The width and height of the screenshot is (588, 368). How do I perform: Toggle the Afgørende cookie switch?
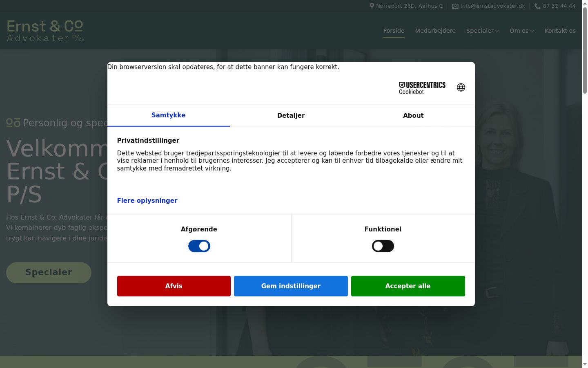pyautogui.click(x=199, y=246)
